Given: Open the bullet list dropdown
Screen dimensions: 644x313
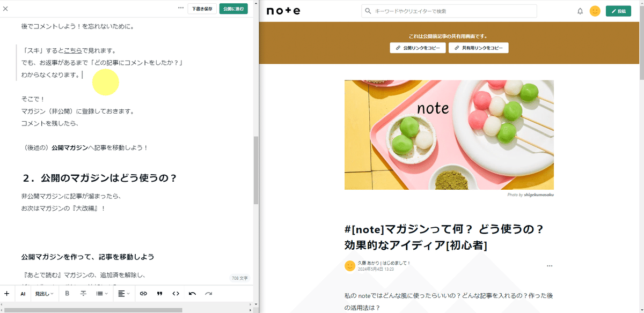Looking at the screenshot, I should 101,294.
